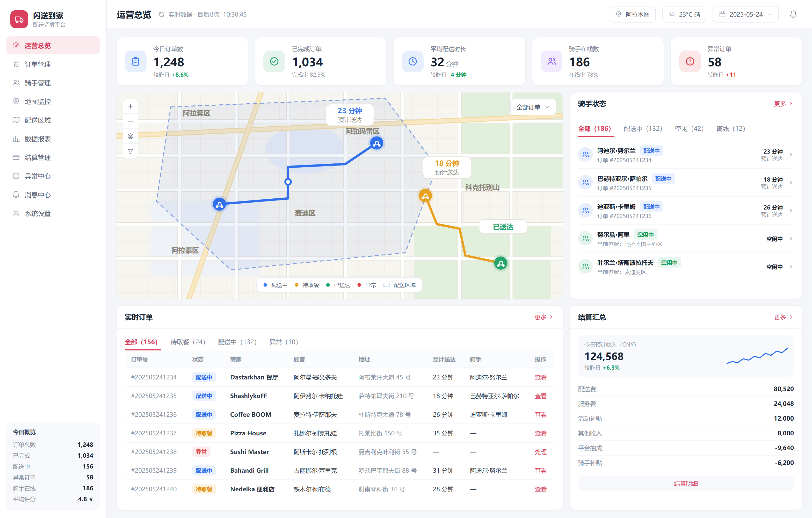Zoom out on the map
Image resolution: width=812 pixels, height=518 pixels.
[130, 121]
